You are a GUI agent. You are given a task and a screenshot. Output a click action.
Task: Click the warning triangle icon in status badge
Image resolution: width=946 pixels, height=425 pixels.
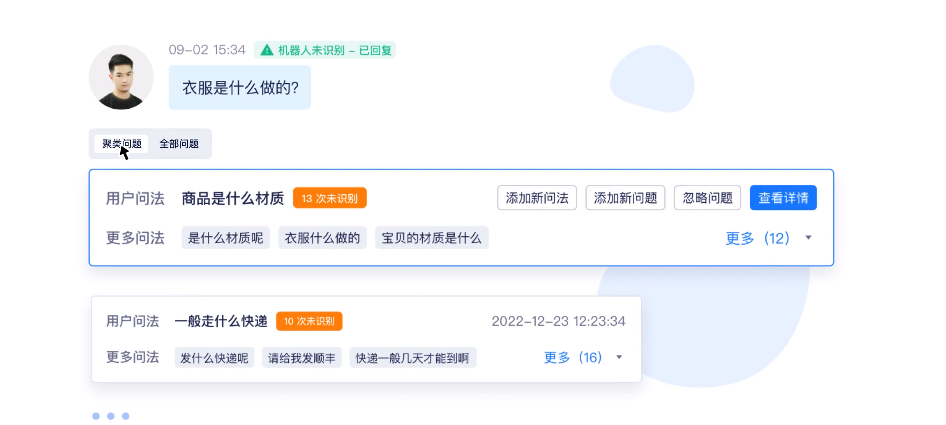pyautogui.click(x=266, y=50)
